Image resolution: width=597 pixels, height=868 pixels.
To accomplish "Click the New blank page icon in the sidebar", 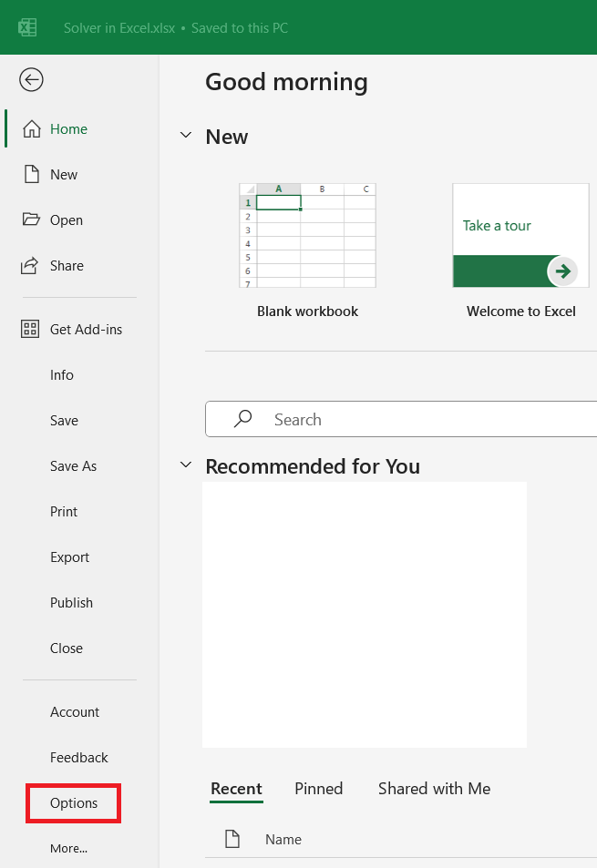I will pos(32,174).
